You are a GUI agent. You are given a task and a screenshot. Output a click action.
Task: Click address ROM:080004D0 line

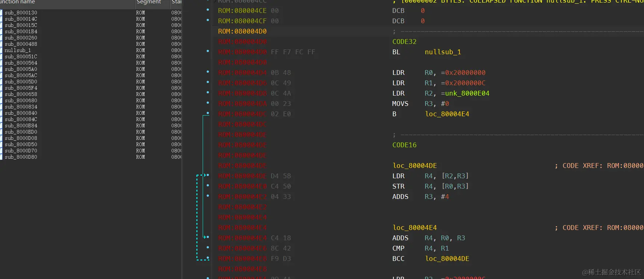point(242,31)
